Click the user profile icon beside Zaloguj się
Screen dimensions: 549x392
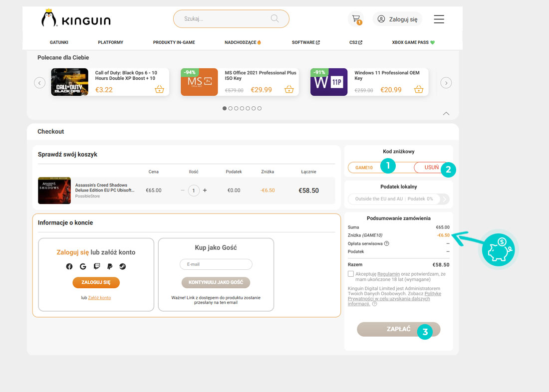(x=381, y=19)
